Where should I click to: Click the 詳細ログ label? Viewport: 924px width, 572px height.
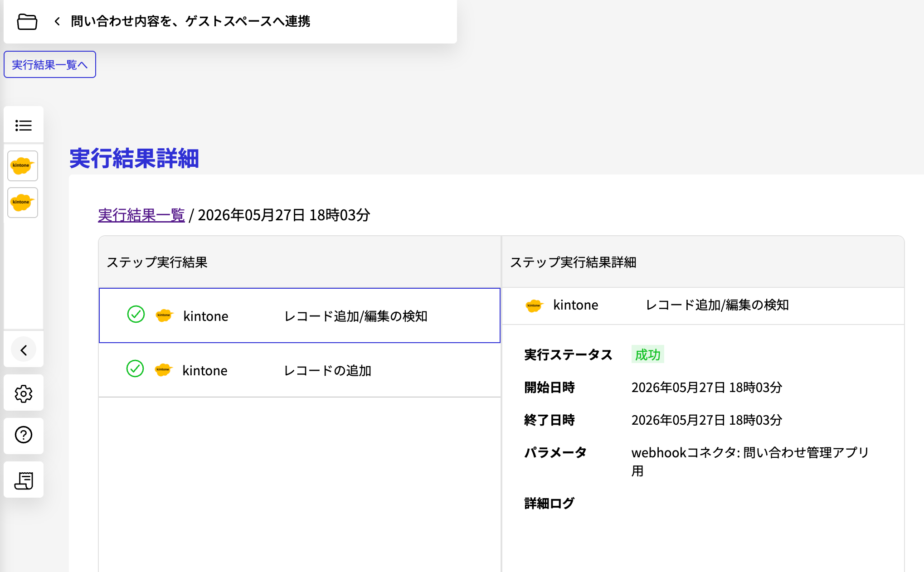point(549,503)
